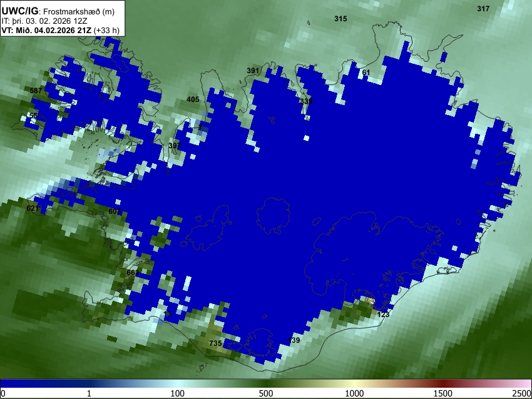This screenshot has width=532, height=399.
Task: Click the '587' value in the Westfjords
Action: [36, 90]
